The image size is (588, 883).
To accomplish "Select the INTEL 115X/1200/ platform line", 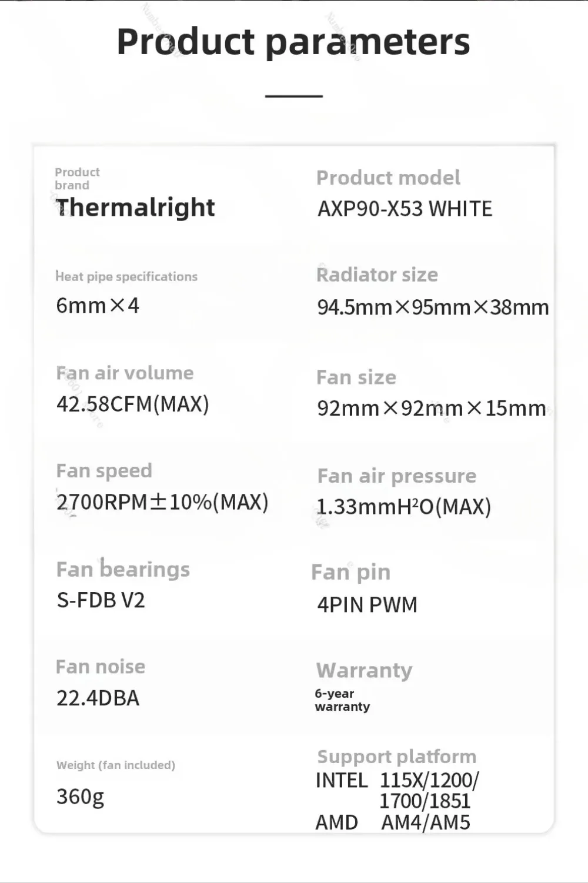I will [397, 781].
